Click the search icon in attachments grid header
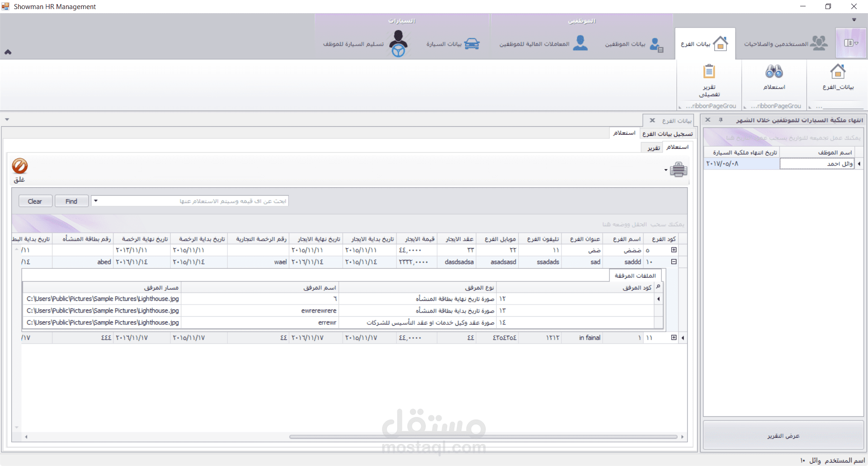This screenshot has width=868, height=466. tap(658, 286)
